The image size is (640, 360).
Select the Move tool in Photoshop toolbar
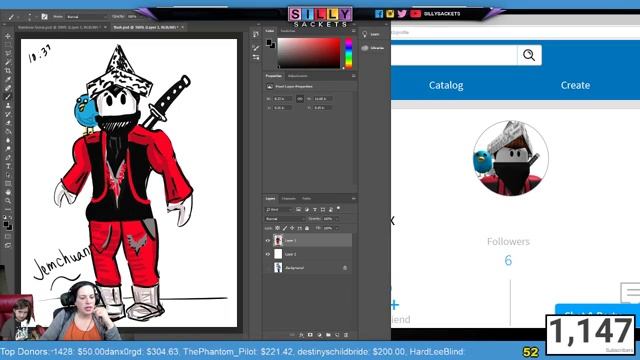click(x=8, y=36)
